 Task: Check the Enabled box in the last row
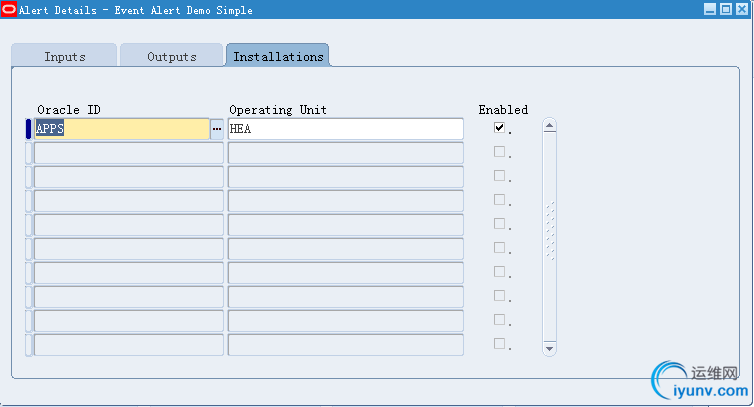tap(499, 344)
